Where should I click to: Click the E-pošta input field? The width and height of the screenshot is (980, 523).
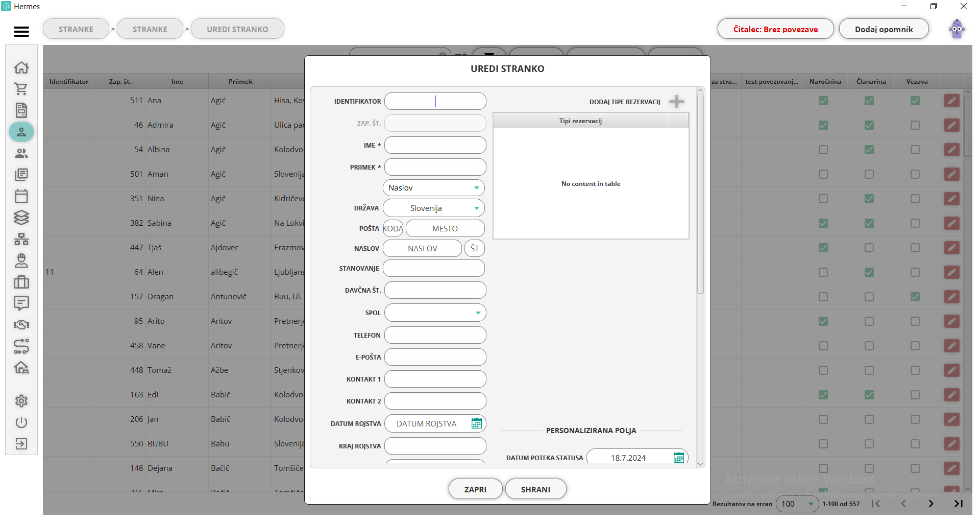[x=435, y=357]
